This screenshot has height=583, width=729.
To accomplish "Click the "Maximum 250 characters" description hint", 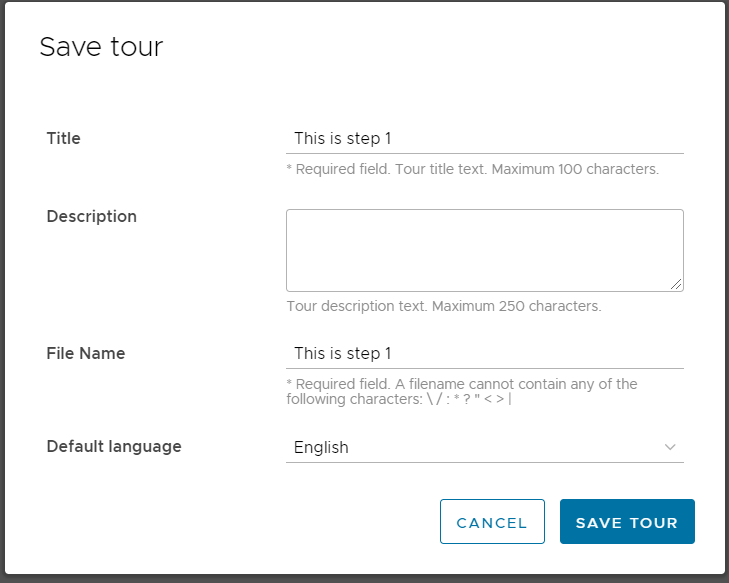I will point(443,306).
